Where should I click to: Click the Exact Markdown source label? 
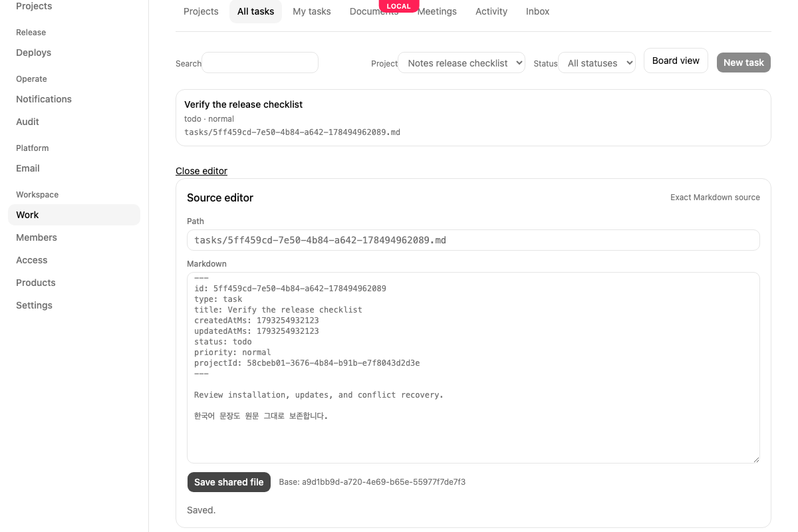coord(715,198)
